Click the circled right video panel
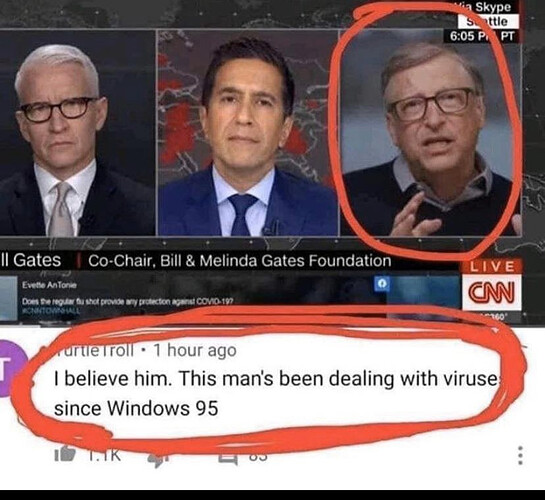The height and width of the screenshot is (500, 545). 430,133
